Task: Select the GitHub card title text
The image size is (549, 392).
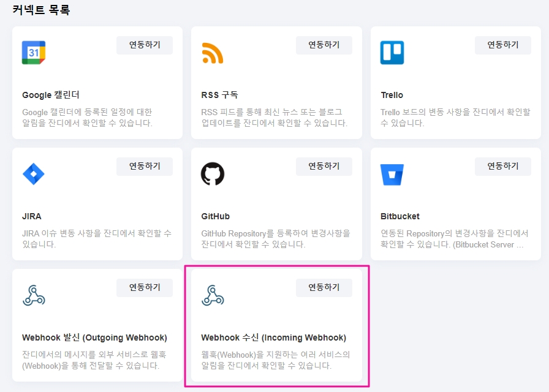Action: pyautogui.click(x=216, y=216)
